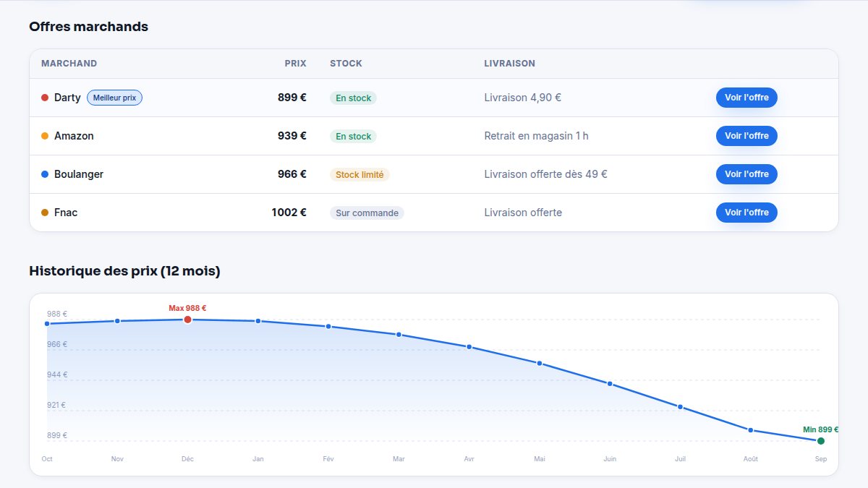Viewport: 868px width, 488px height.
Task: Click the Meilleur prix badge
Action: pyautogui.click(x=114, y=98)
